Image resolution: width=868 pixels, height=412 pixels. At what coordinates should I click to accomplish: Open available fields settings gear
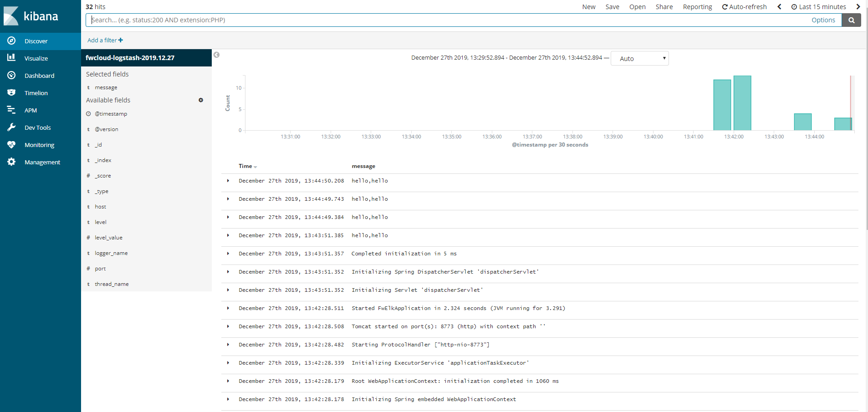201,100
